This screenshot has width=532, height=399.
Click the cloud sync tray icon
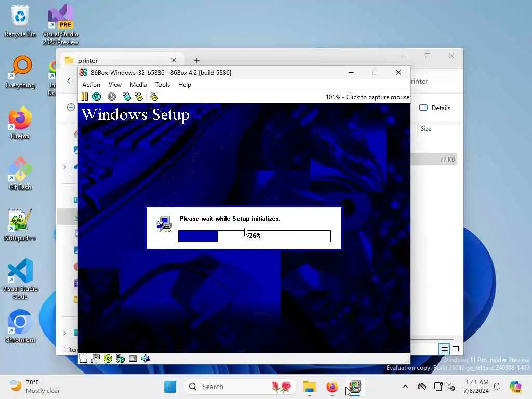tap(422, 387)
